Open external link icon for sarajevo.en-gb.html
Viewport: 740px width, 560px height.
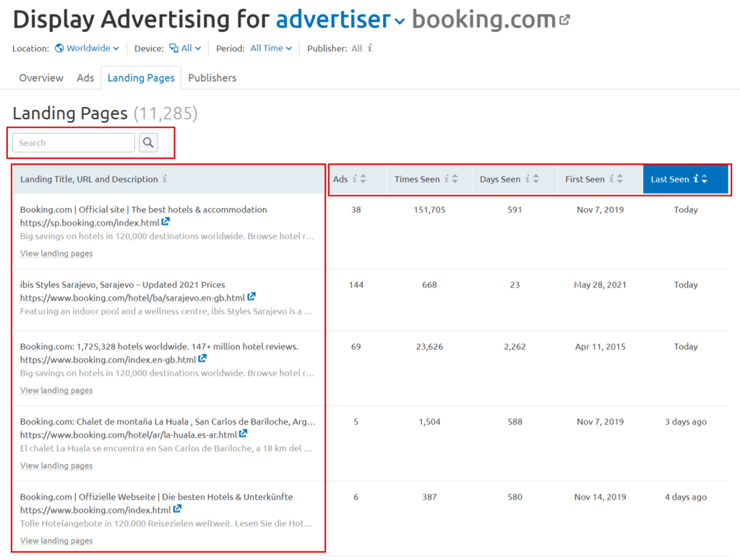pyautogui.click(x=251, y=297)
